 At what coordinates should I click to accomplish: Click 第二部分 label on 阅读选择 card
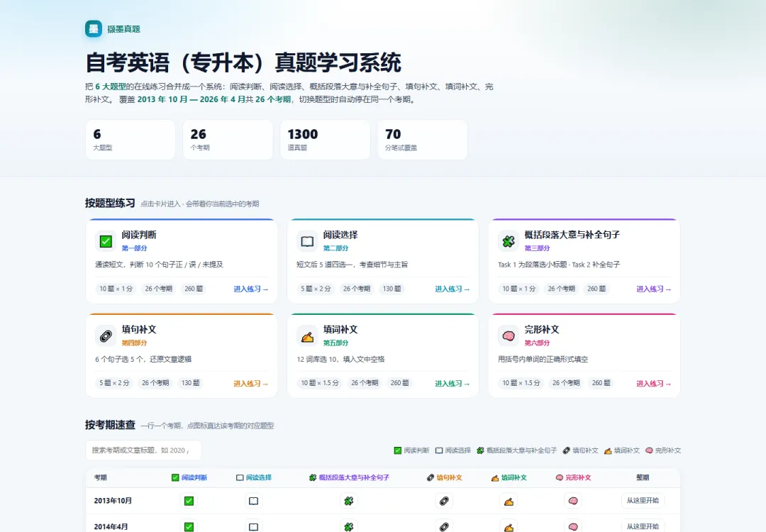(335, 248)
